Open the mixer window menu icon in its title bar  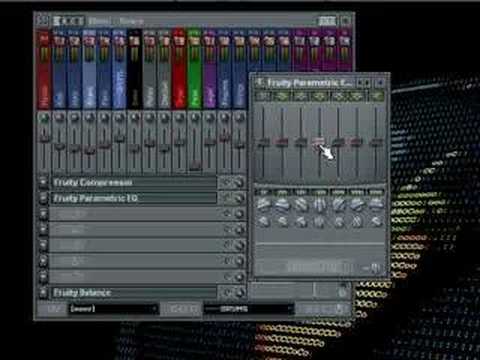pyautogui.click(x=42, y=21)
